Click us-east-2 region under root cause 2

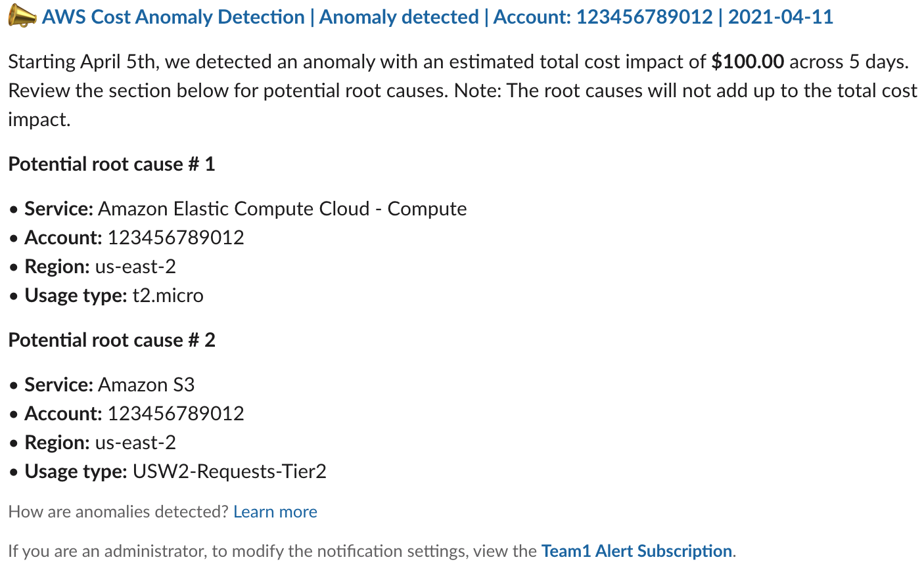point(135,443)
